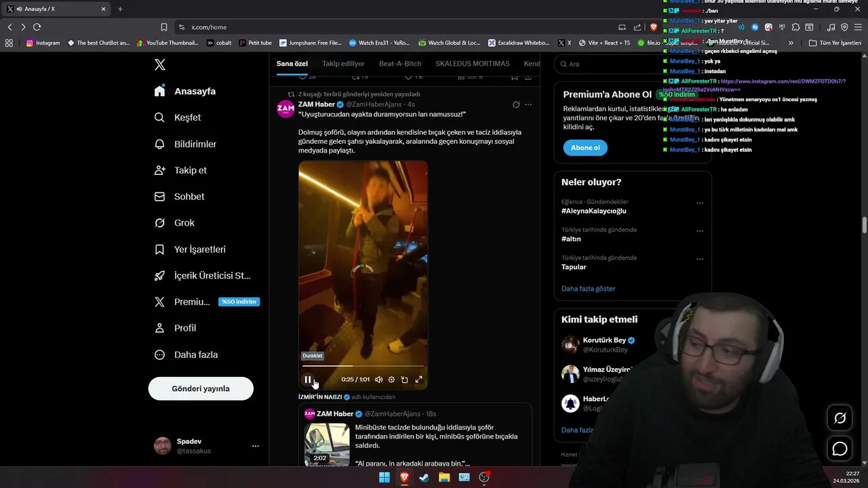This screenshot has width=868, height=488.
Task: Switch to SKALEDUS MORTIMAS tab
Action: (x=473, y=64)
